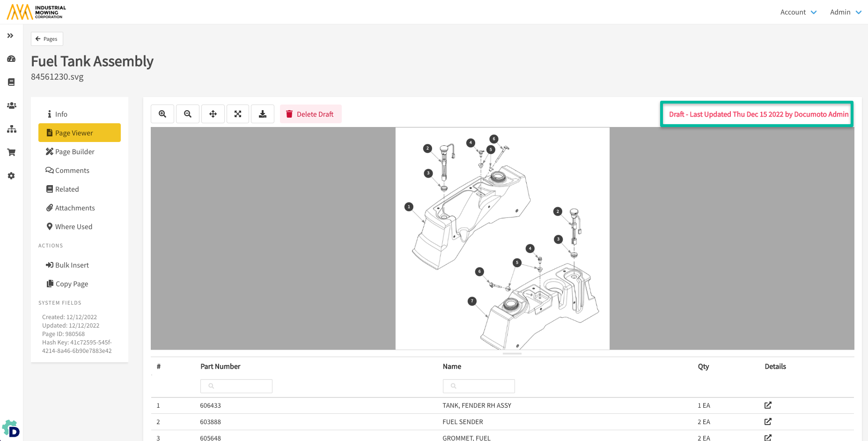Switch to the Page Builder tab
This screenshot has width=868, height=441.
click(74, 152)
